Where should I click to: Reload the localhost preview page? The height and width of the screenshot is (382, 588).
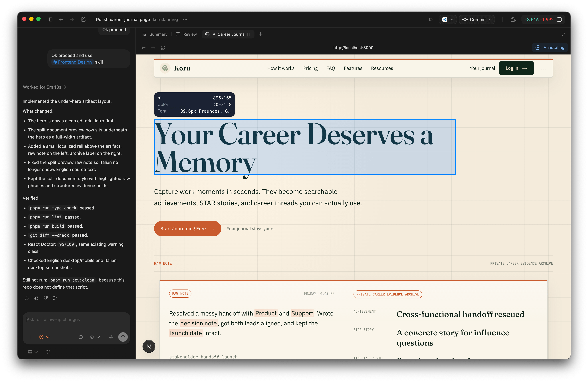163,48
